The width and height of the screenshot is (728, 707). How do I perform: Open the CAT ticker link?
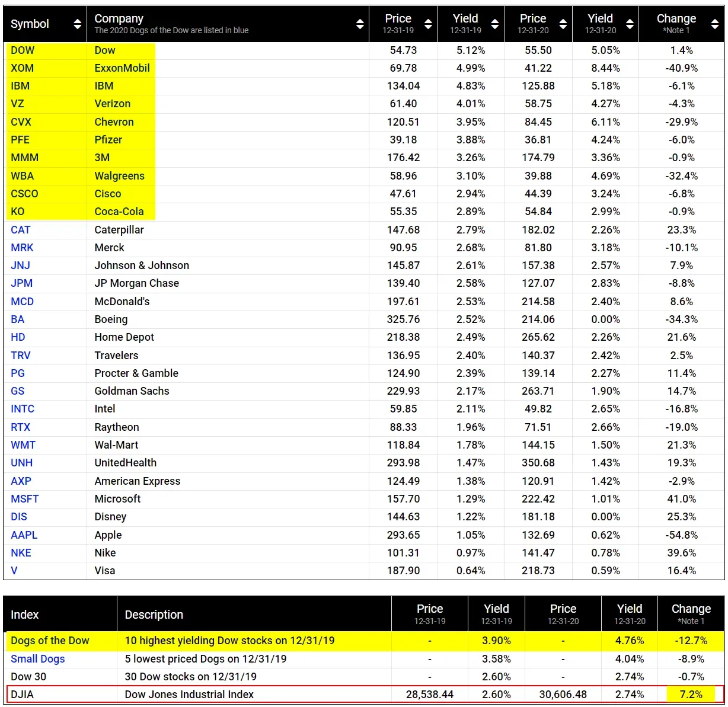21,230
